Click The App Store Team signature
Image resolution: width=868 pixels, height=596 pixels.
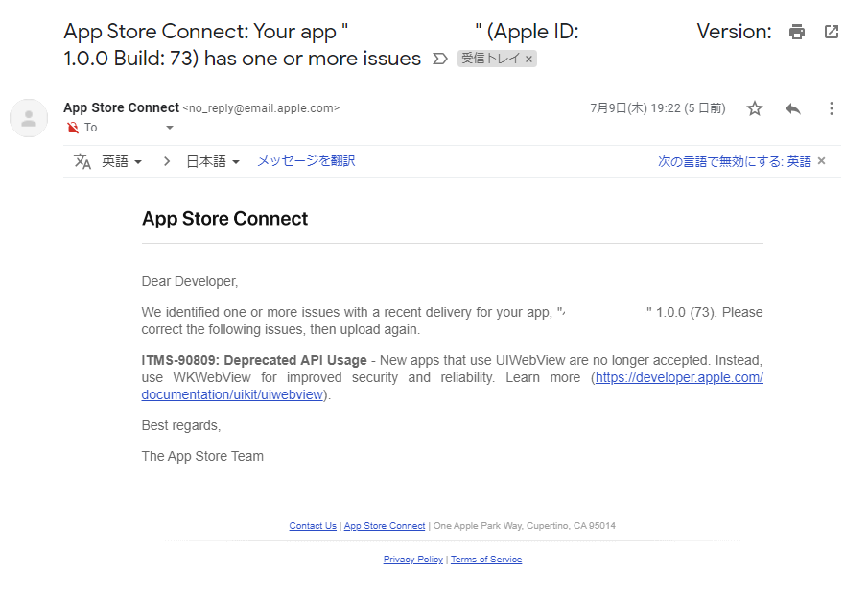pos(202,457)
